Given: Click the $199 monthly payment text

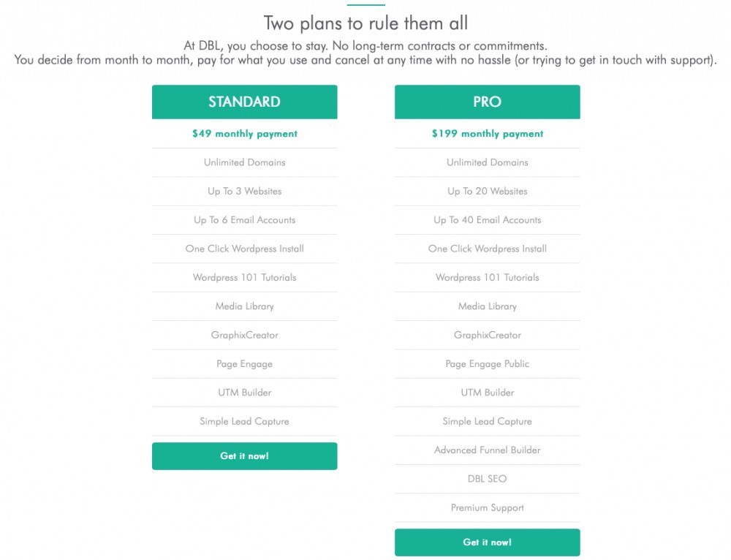Looking at the screenshot, I should click(487, 134).
